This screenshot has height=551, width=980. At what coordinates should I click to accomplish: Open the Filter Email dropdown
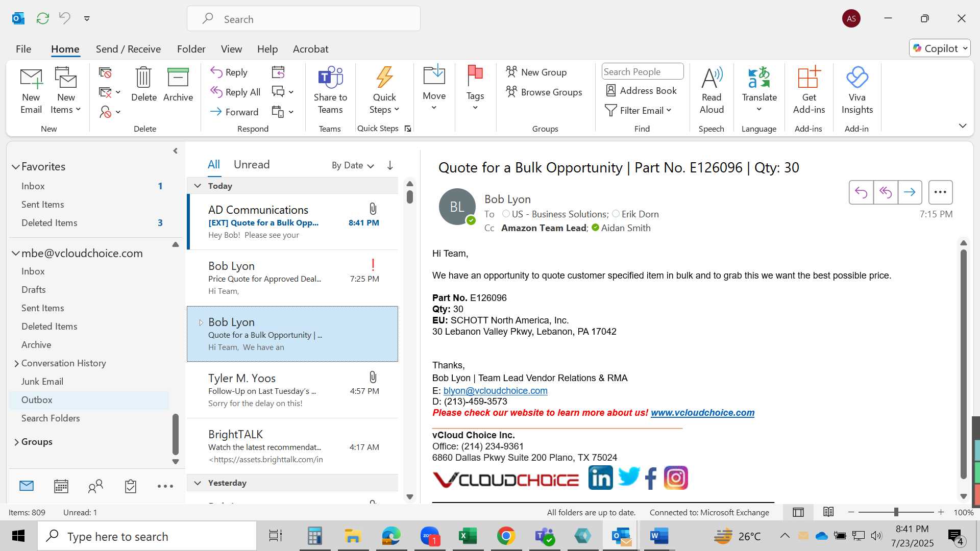pyautogui.click(x=639, y=111)
